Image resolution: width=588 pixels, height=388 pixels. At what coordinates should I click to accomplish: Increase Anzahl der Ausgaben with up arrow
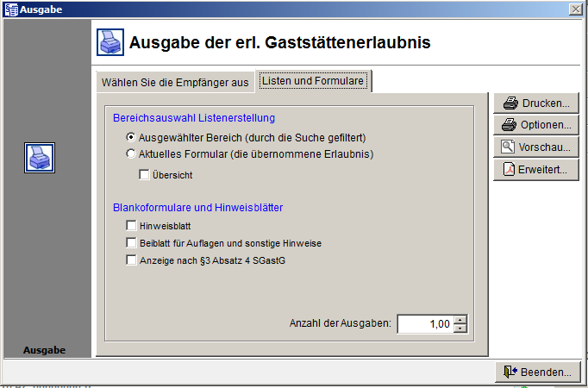coord(460,320)
